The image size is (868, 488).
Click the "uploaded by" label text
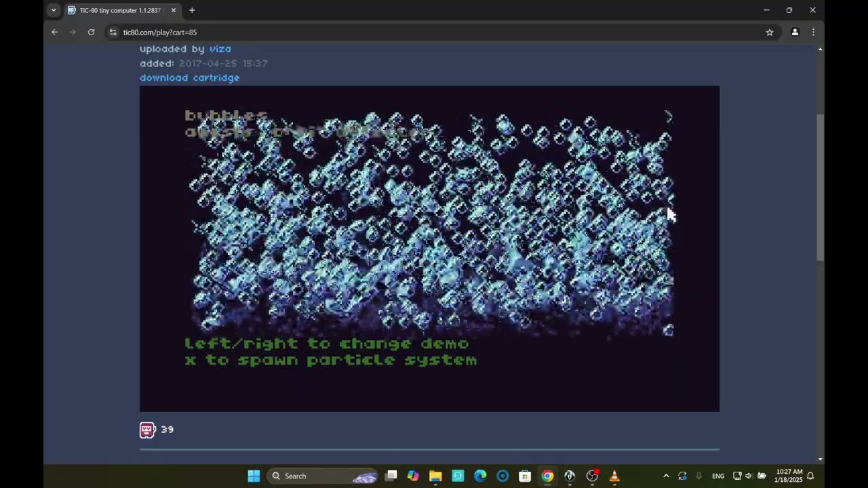[173, 49]
